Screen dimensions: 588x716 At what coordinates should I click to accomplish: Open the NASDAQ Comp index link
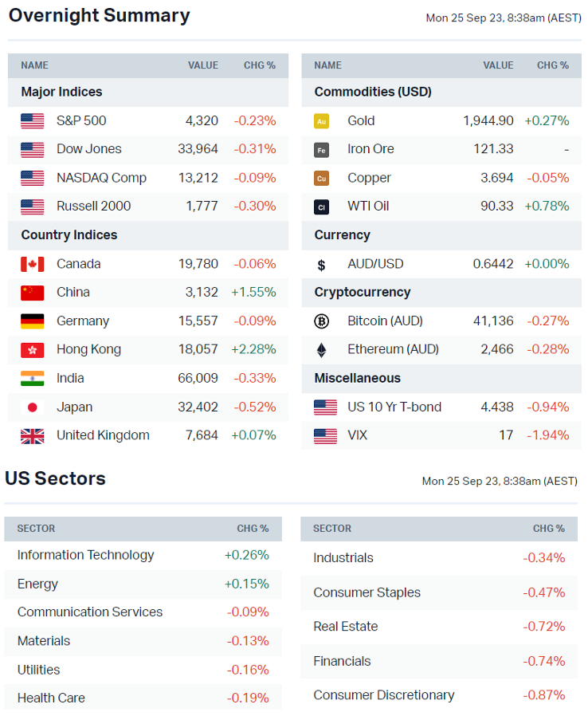(x=101, y=178)
